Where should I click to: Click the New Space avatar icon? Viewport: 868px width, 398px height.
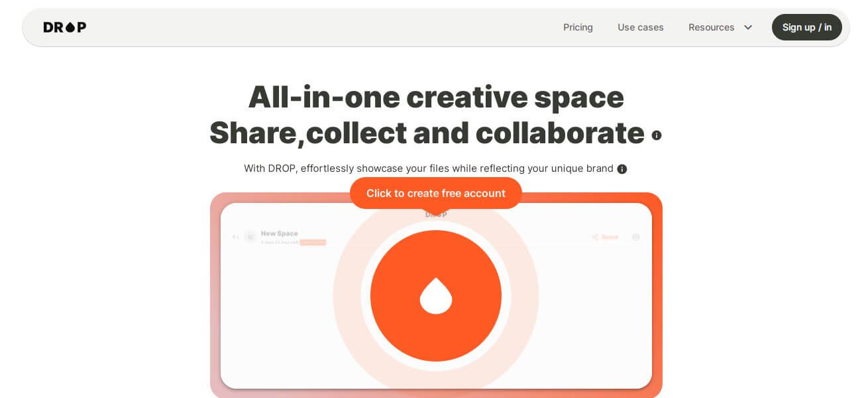point(250,237)
